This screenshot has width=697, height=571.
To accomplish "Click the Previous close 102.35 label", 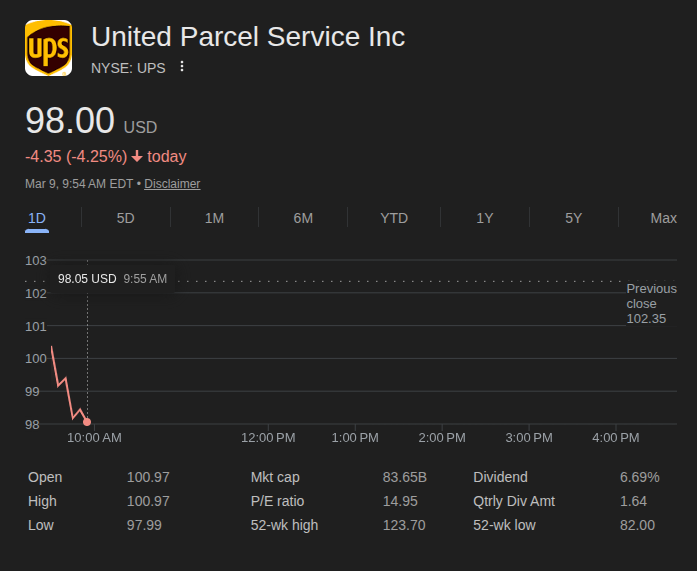I will click(x=650, y=304).
